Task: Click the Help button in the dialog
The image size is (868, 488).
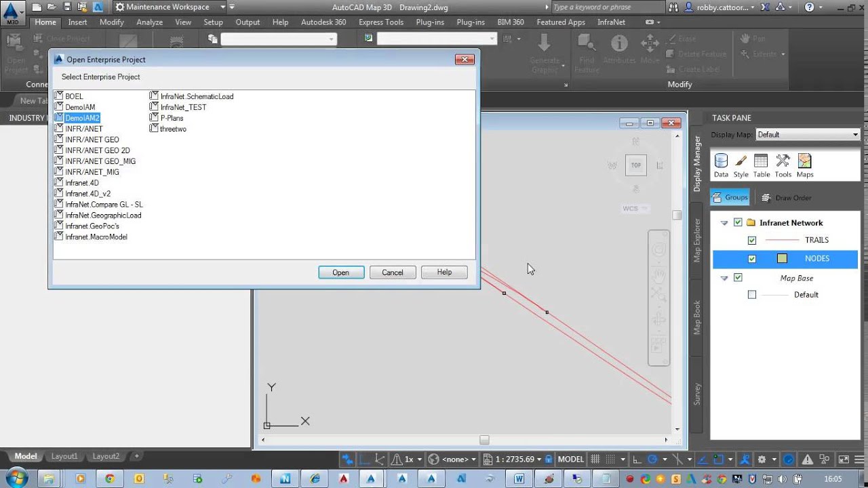Action: pos(444,272)
